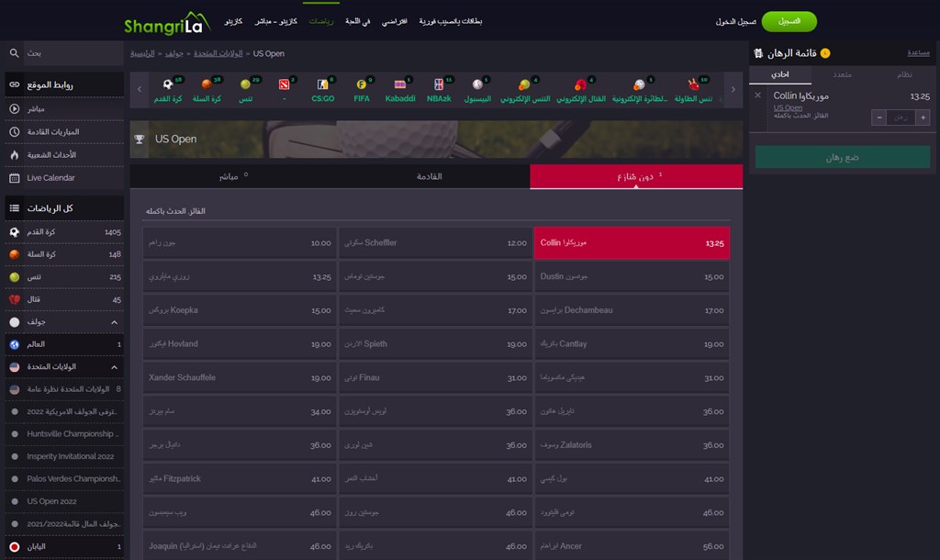Open the in-play menu item (في اللعبة)
This screenshot has height=560, width=940.
[358, 22]
